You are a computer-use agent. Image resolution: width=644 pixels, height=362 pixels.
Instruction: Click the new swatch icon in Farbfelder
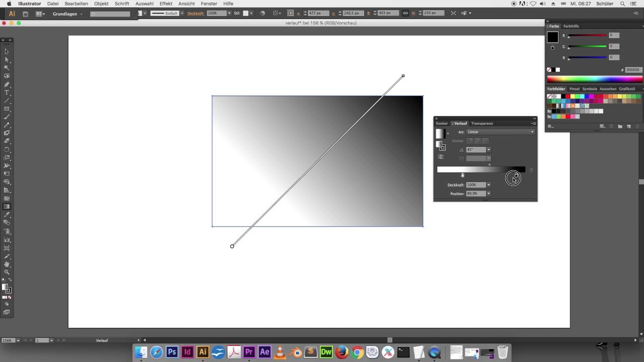point(628,126)
